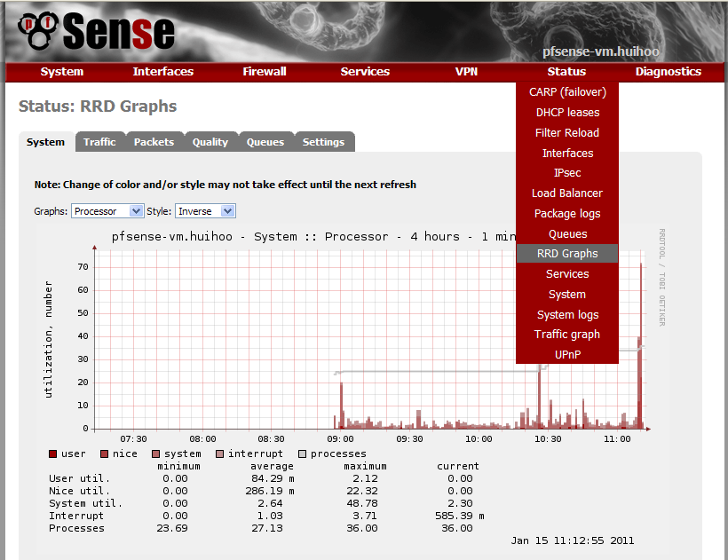Select DHCP leases in Status menu
Image resolution: width=728 pixels, height=560 pixels.
567,113
